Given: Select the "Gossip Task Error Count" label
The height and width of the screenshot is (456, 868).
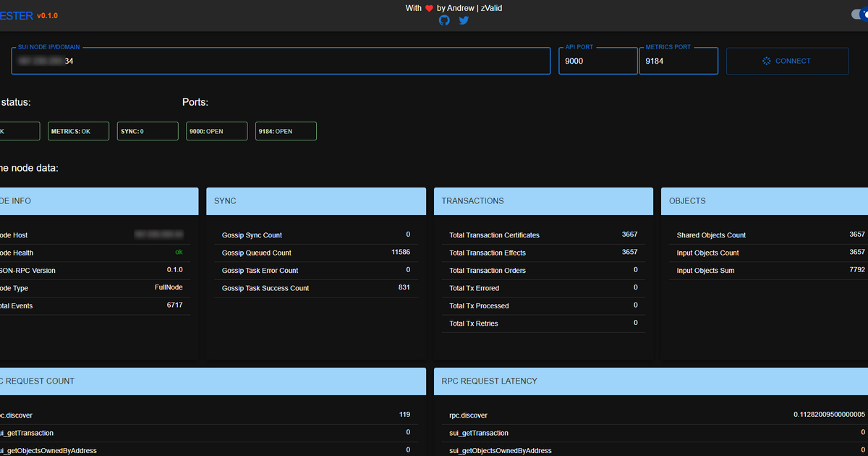Looking at the screenshot, I should pos(260,271).
